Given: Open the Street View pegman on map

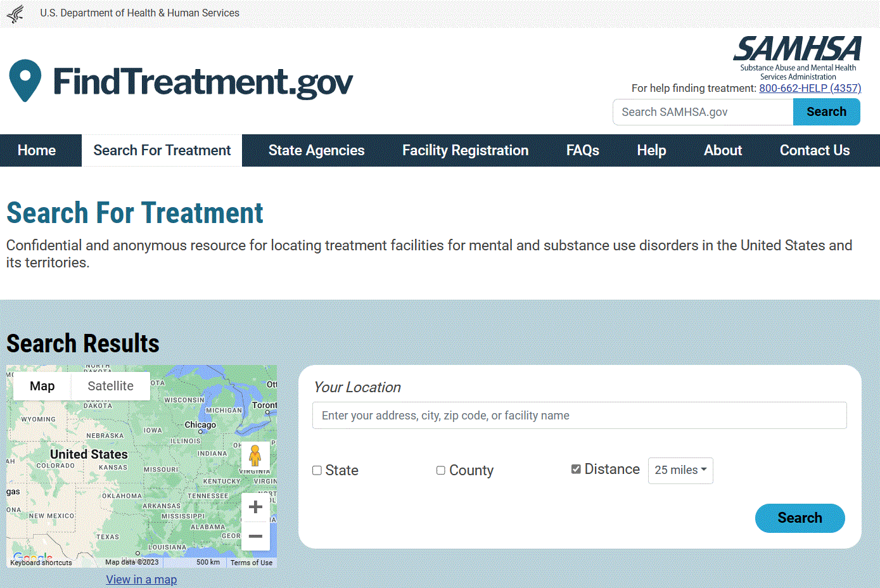Looking at the screenshot, I should click(x=255, y=456).
